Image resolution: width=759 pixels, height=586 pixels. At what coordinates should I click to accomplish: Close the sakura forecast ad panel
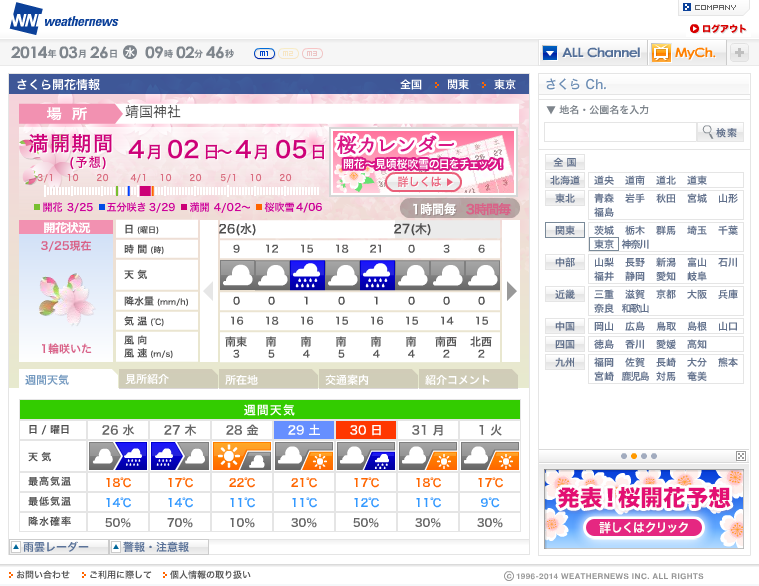741,456
